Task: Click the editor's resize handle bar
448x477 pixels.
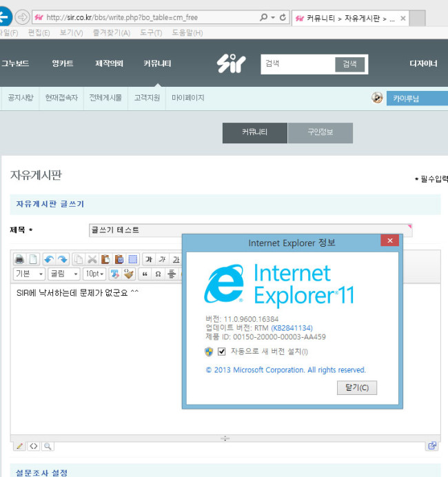Action: click(225, 438)
